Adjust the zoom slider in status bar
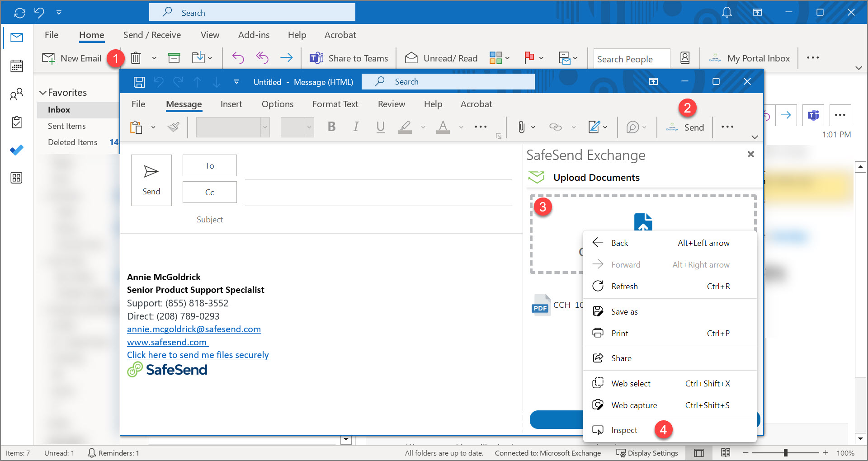This screenshot has width=868, height=461. 785,452
